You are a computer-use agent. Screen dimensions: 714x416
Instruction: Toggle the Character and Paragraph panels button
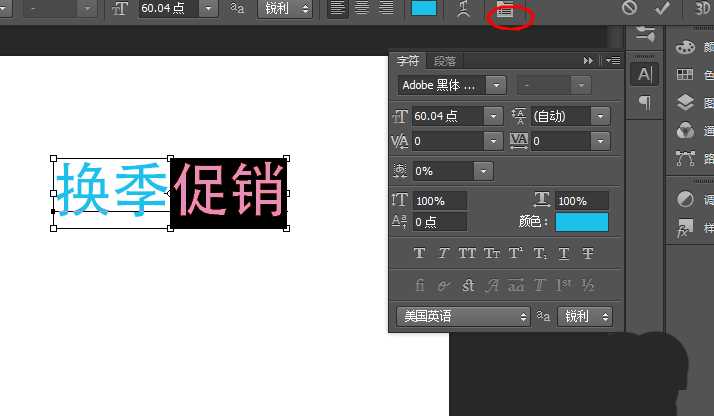point(505,9)
